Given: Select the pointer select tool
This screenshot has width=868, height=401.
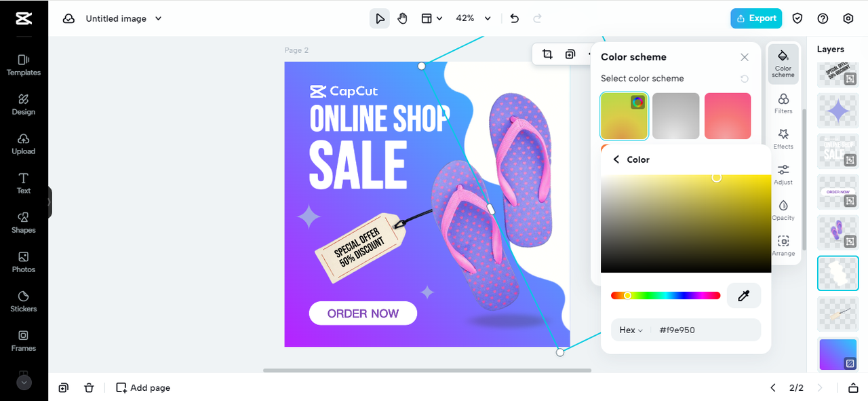Looking at the screenshot, I should 380,18.
